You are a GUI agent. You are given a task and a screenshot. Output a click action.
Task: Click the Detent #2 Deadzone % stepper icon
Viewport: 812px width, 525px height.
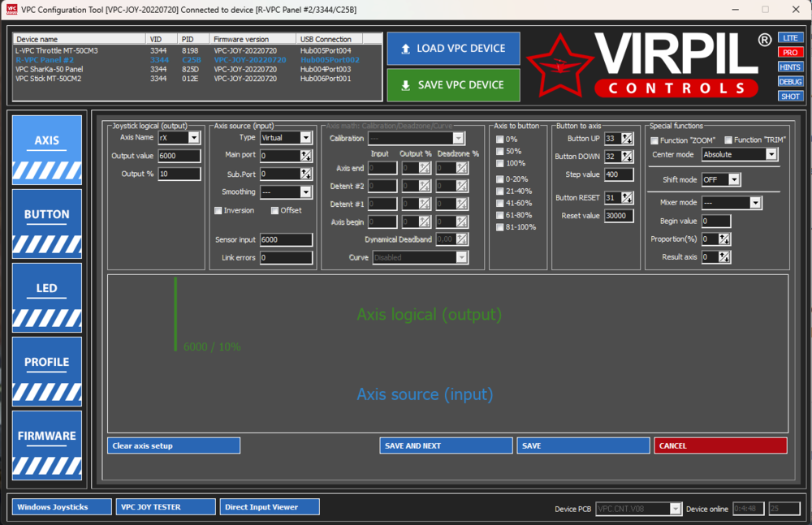tap(462, 186)
